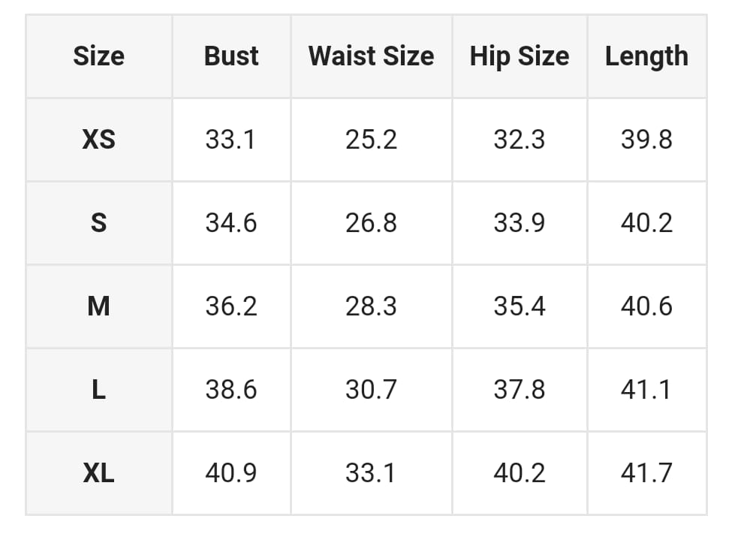
Task: Click the Size column header
Action: point(98,56)
